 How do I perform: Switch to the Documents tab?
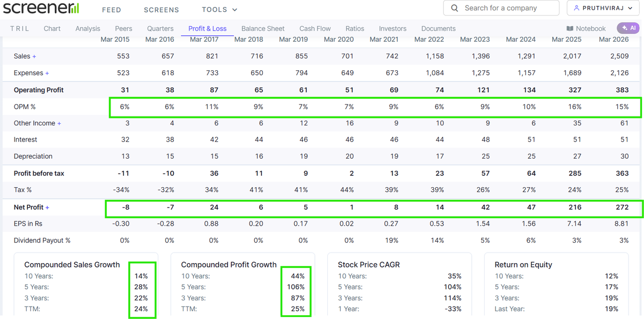click(x=438, y=28)
